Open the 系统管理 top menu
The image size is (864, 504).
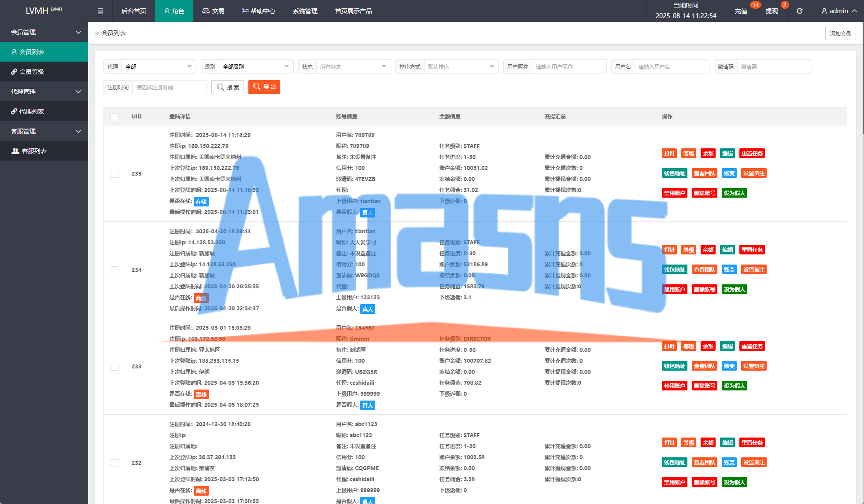point(305,11)
